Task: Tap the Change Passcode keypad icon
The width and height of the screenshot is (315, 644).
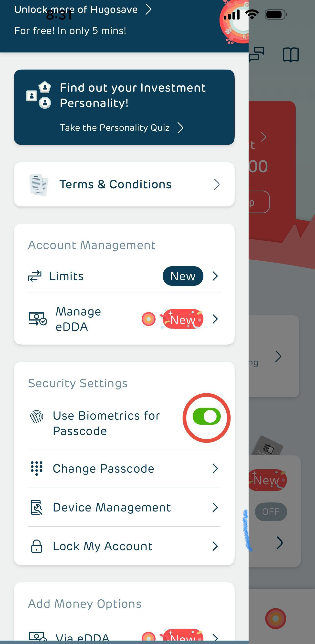Action: pyautogui.click(x=37, y=468)
